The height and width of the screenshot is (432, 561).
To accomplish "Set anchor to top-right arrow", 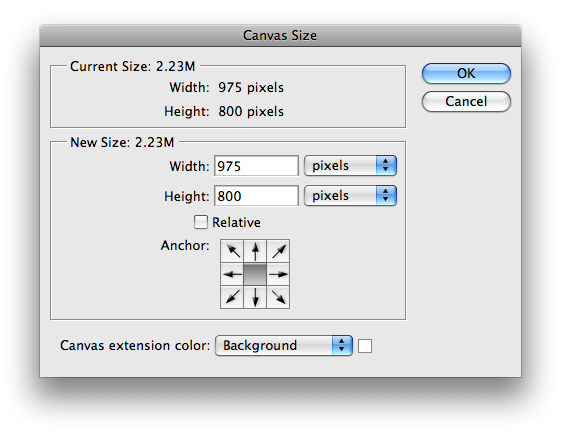I will [x=278, y=251].
